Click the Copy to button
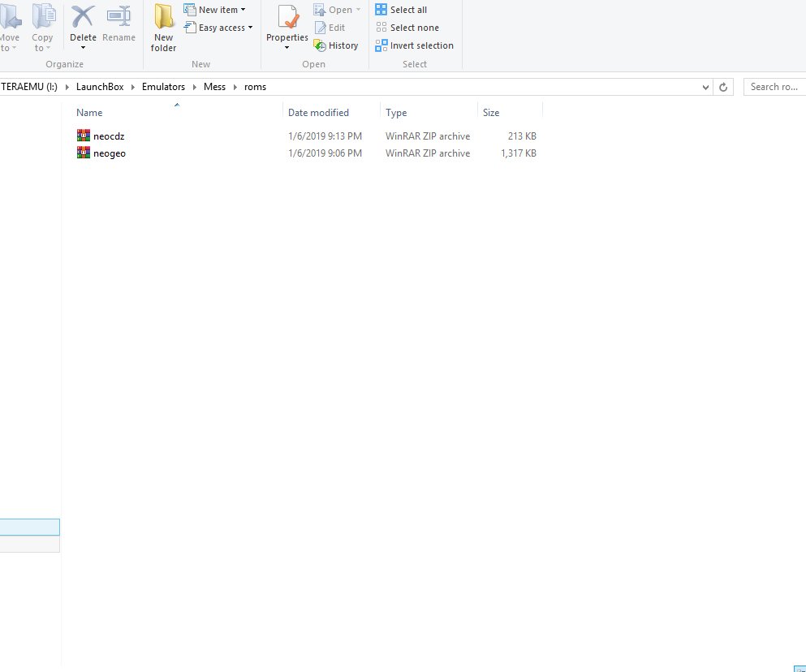 (x=42, y=28)
